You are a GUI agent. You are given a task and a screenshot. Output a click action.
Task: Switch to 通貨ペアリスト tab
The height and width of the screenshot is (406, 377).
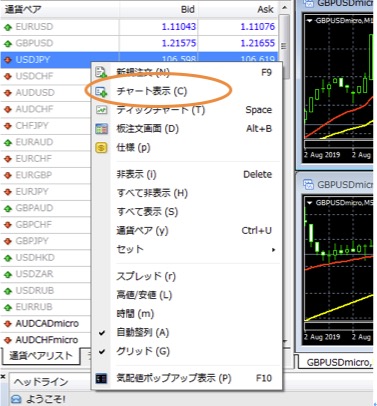pos(41,356)
